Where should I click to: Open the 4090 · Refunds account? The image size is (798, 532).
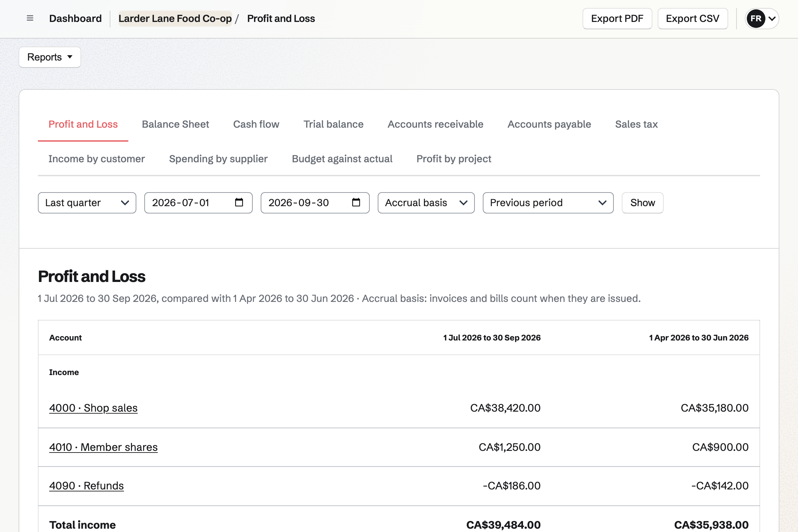86,486
